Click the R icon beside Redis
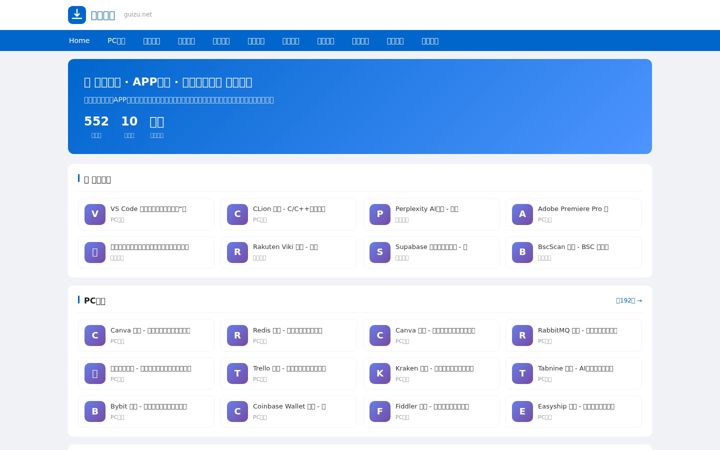 pyautogui.click(x=237, y=336)
